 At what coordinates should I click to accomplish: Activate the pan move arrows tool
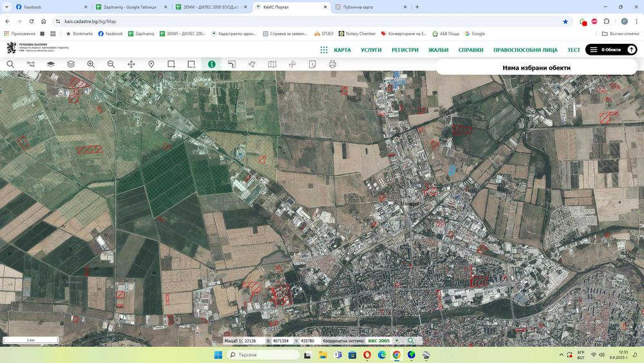(131, 64)
